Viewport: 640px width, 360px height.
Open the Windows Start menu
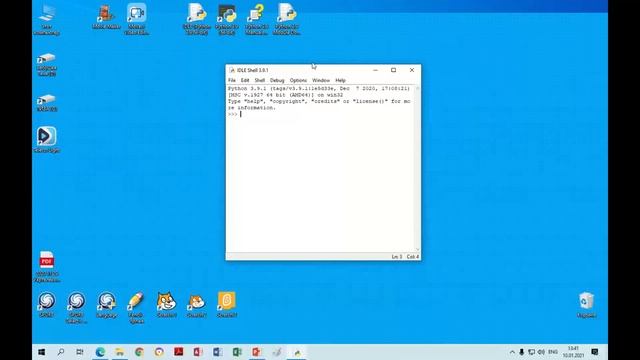pos(42,352)
